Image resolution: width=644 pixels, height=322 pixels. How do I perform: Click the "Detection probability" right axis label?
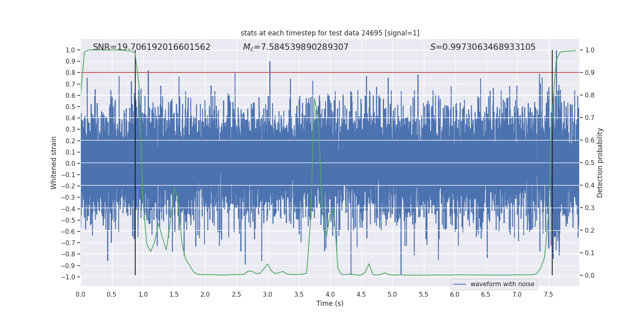coord(600,163)
